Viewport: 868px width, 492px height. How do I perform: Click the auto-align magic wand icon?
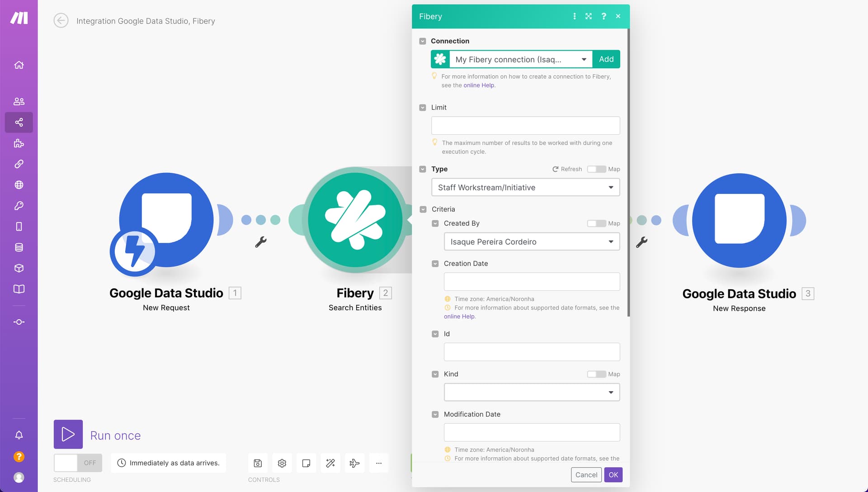(x=330, y=463)
